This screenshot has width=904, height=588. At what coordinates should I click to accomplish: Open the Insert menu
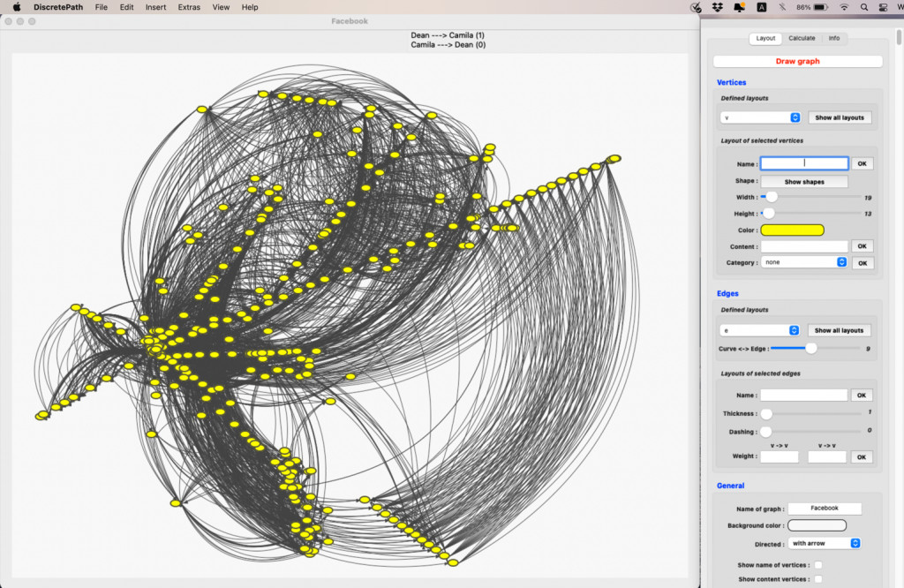(x=155, y=7)
